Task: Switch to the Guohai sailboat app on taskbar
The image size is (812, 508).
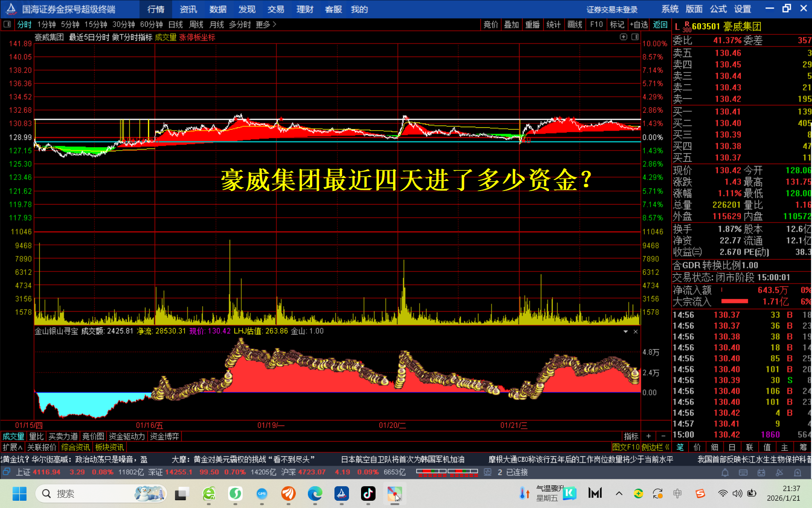Action: click(342, 493)
